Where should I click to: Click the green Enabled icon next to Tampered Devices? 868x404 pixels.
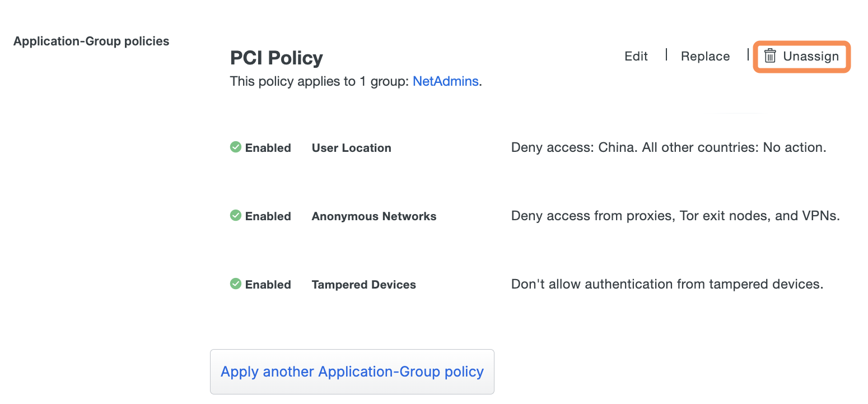[235, 284]
